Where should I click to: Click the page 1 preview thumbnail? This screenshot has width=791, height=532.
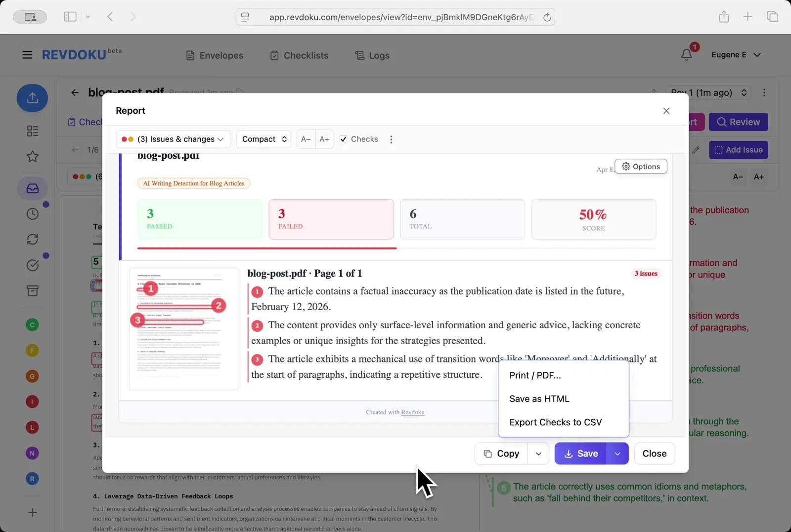[x=183, y=329]
